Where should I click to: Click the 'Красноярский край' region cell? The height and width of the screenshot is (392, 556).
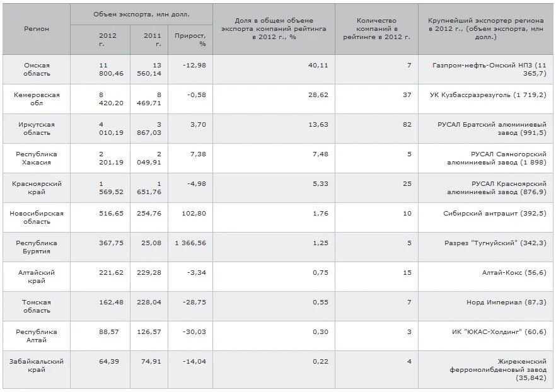click(x=37, y=188)
